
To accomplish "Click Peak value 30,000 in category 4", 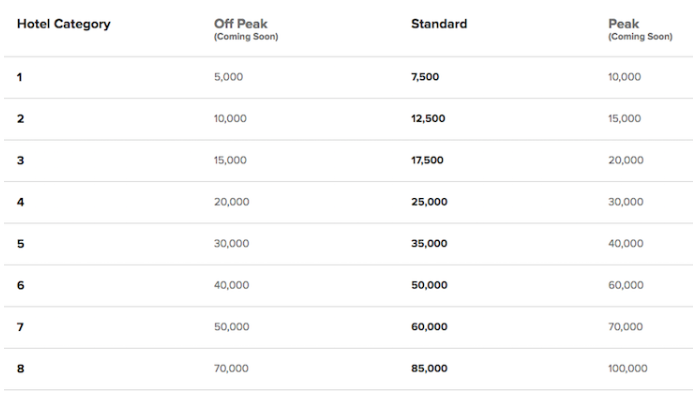I will click(625, 202).
